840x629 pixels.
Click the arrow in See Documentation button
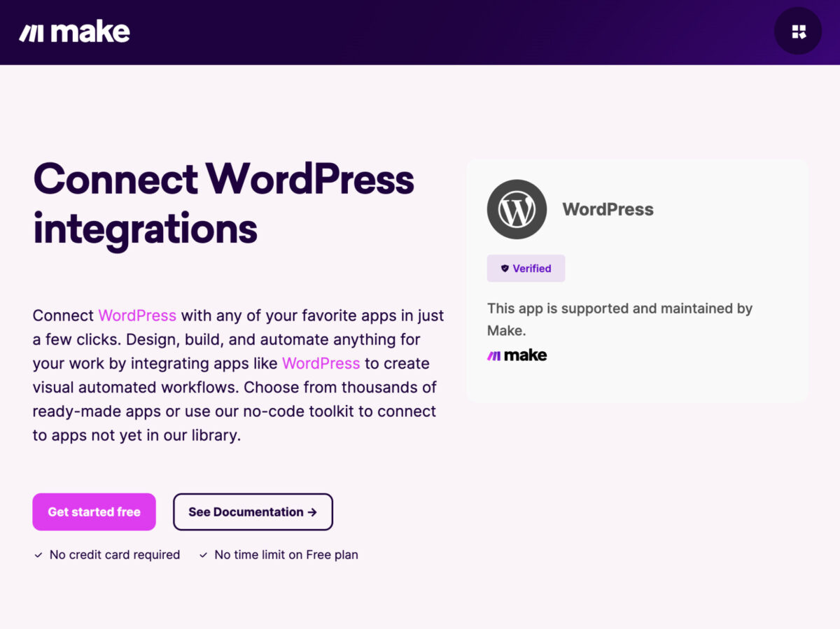point(312,512)
